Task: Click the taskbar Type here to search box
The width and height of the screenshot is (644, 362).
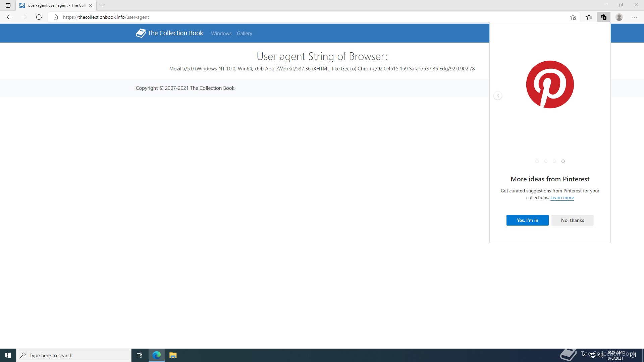Action: coord(74,355)
